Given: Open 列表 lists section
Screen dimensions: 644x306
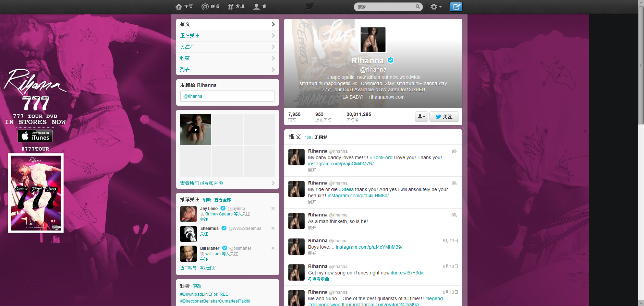Looking at the screenshot, I should tap(228, 70).
